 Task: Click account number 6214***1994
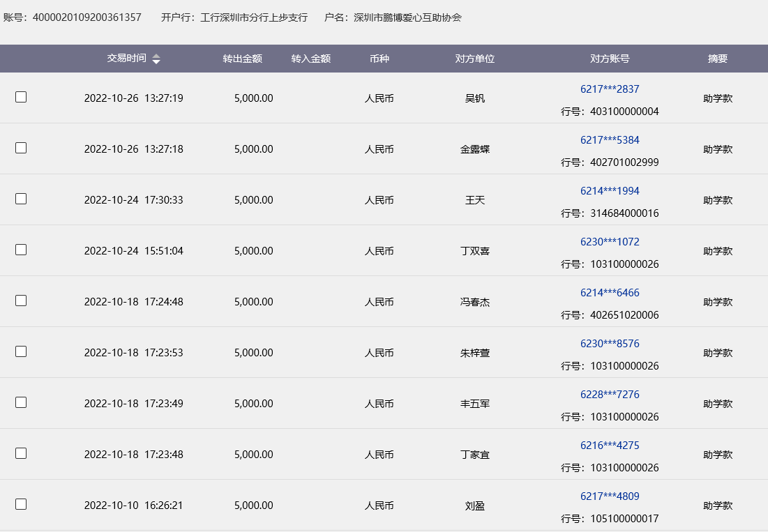tap(610, 191)
